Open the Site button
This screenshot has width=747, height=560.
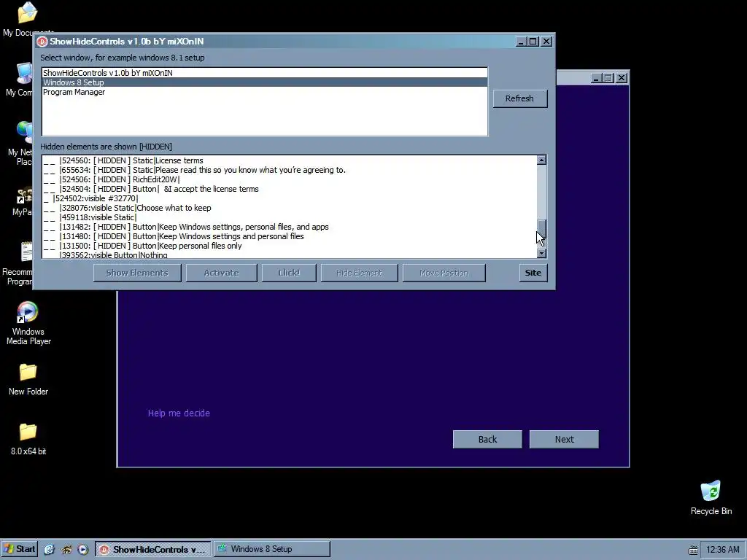tap(533, 273)
